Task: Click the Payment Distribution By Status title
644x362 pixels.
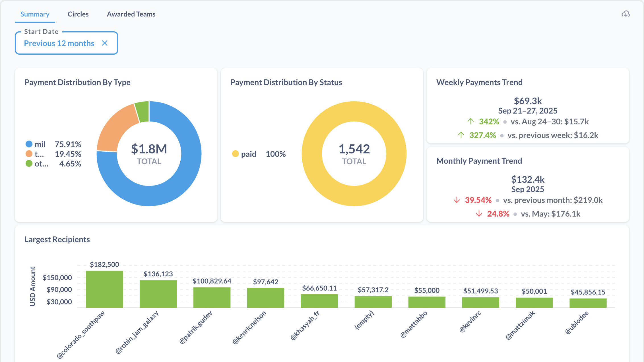Action: [x=286, y=82]
